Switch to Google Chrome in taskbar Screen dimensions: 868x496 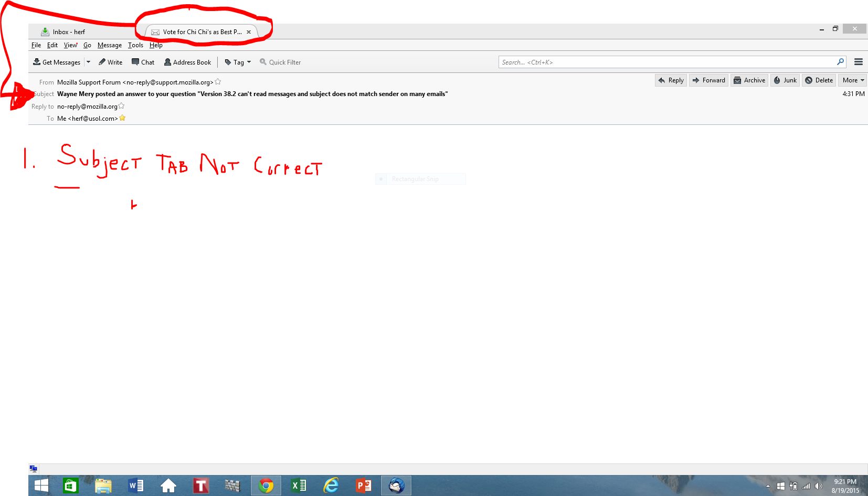coord(266,486)
